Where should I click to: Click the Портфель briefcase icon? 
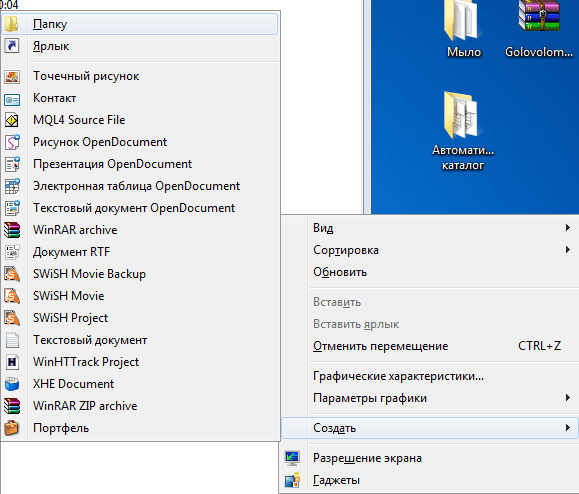[12, 428]
